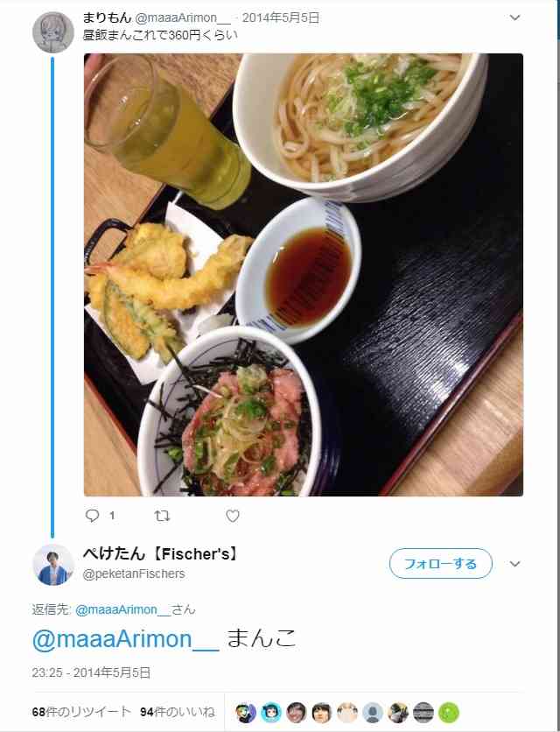Click the gray default silhouette liker avatar
This screenshot has width=560, height=732.
373,713
